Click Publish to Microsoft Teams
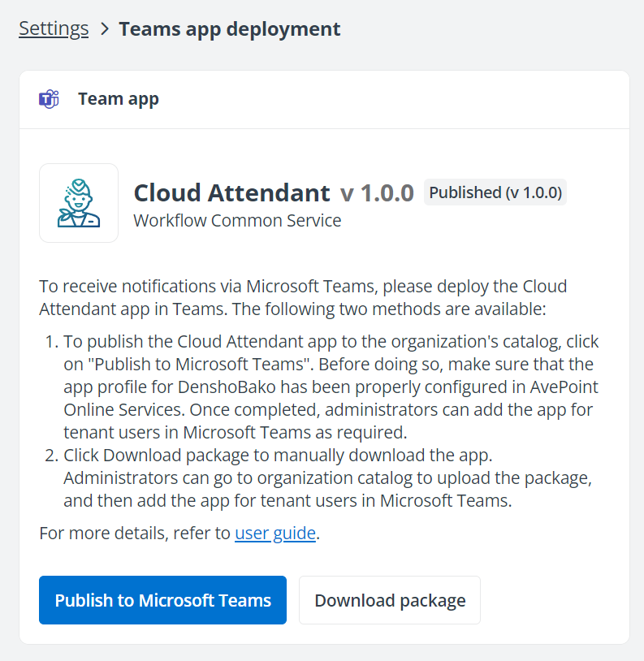The image size is (644, 661). tap(162, 599)
